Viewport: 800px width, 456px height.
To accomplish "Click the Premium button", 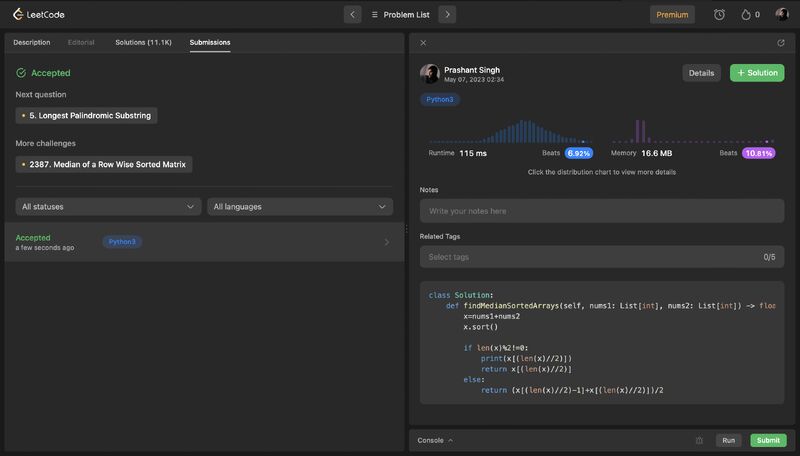I will pyautogui.click(x=672, y=15).
